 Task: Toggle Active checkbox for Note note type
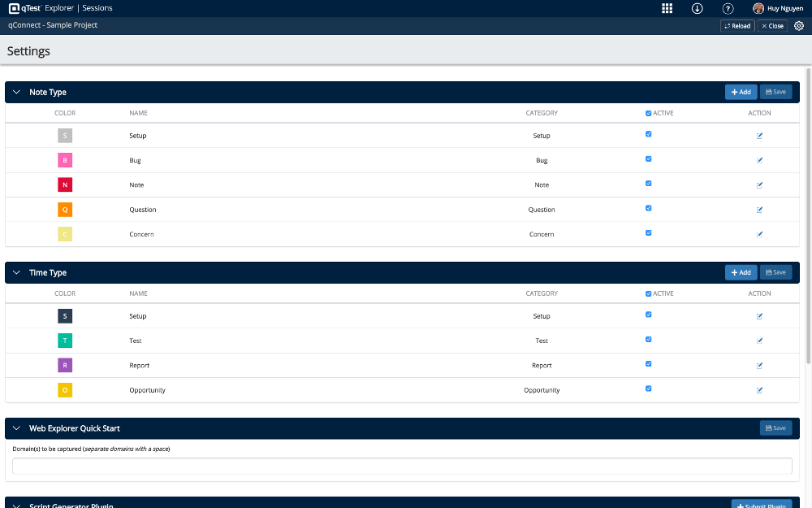(648, 183)
